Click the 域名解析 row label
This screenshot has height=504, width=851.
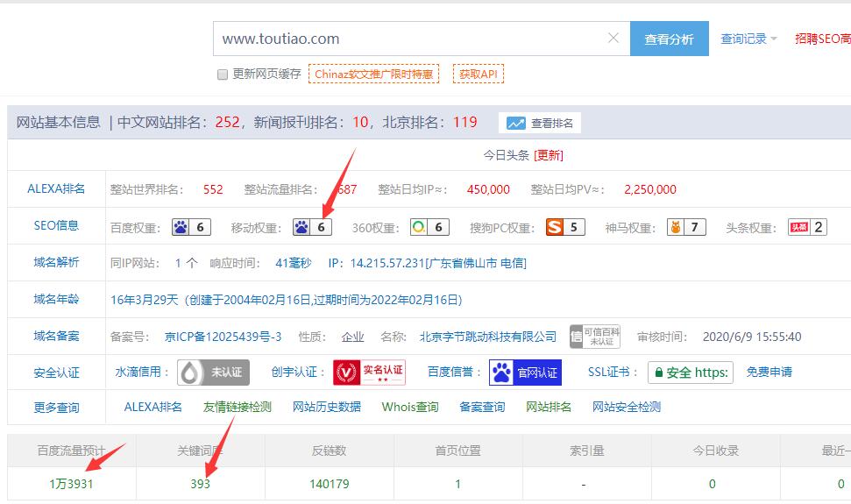pyautogui.click(x=56, y=263)
